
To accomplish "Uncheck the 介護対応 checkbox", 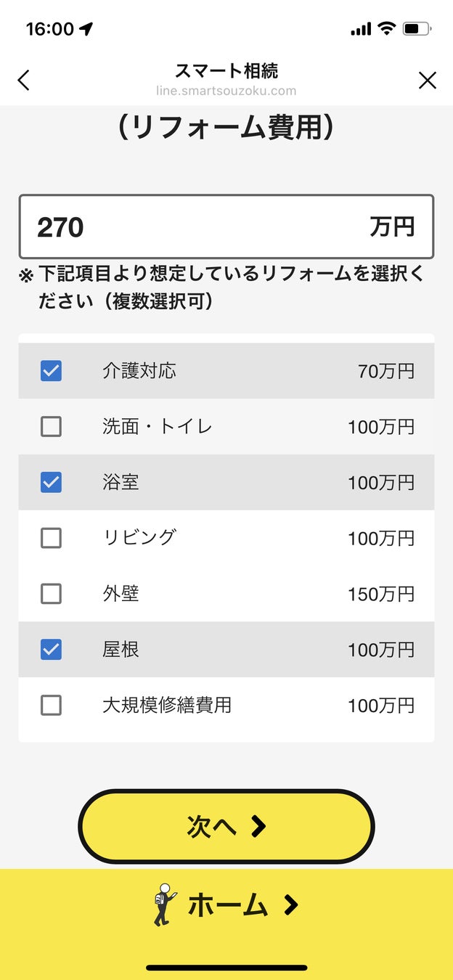I will (51, 371).
